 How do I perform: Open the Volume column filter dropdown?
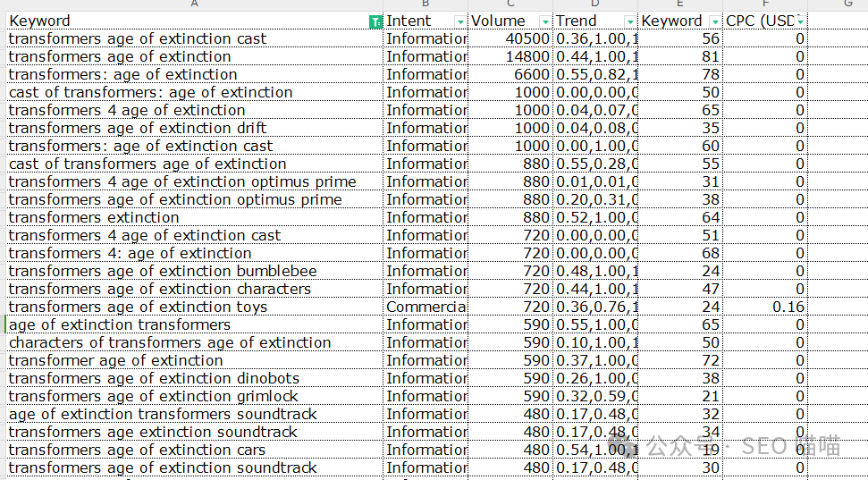tap(545, 21)
